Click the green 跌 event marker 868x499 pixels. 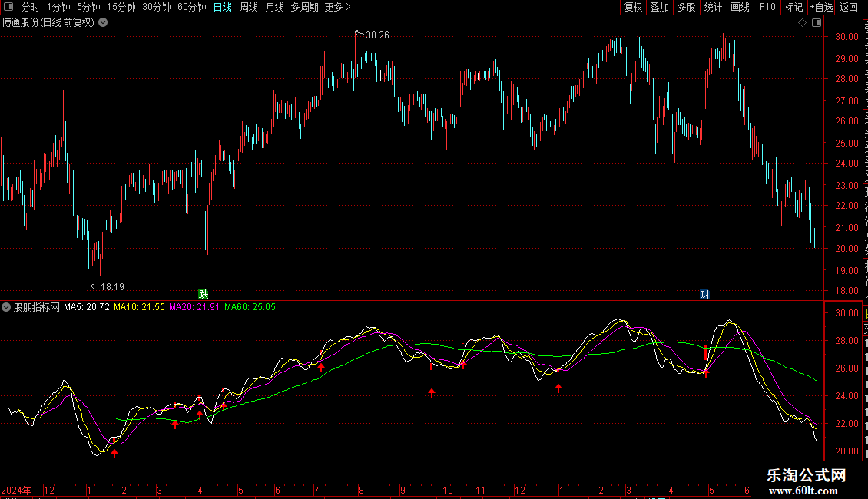pos(203,294)
